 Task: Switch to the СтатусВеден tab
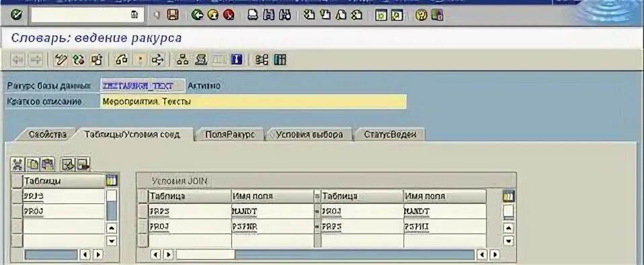pyautogui.click(x=391, y=135)
